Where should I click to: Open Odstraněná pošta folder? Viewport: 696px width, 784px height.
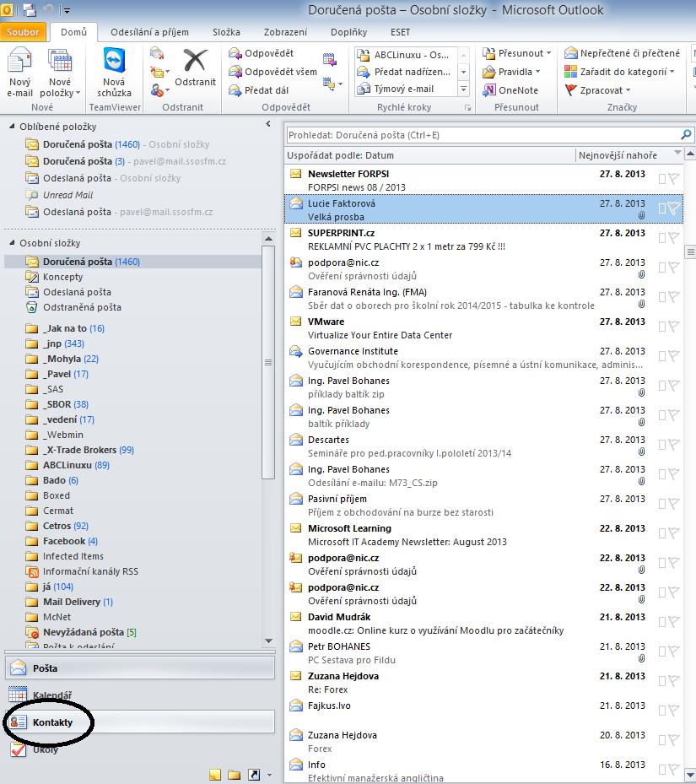tap(82, 307)
